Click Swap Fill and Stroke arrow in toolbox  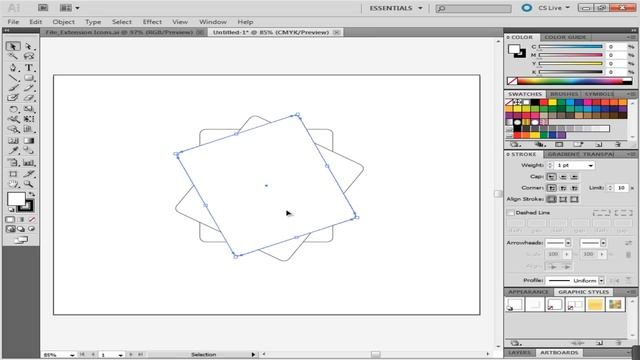click(31, 195)
